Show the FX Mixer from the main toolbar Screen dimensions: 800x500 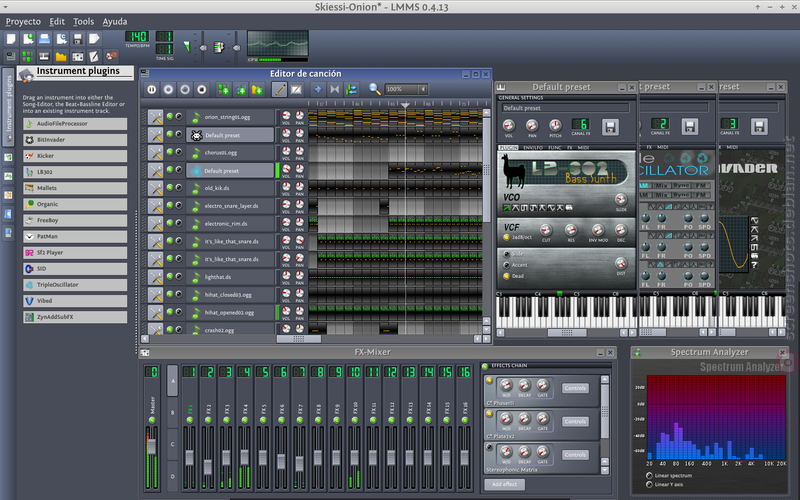point(78,56)
